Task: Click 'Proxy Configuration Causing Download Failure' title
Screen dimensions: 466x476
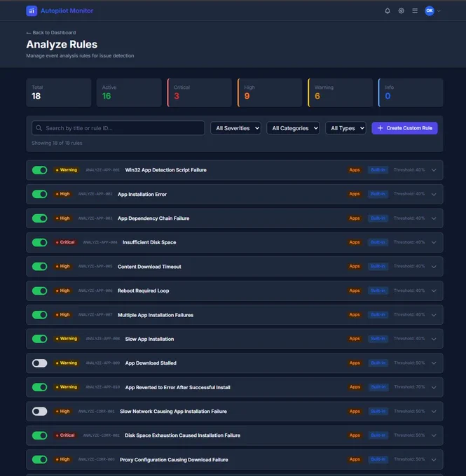Action: [x=174, y=460]
